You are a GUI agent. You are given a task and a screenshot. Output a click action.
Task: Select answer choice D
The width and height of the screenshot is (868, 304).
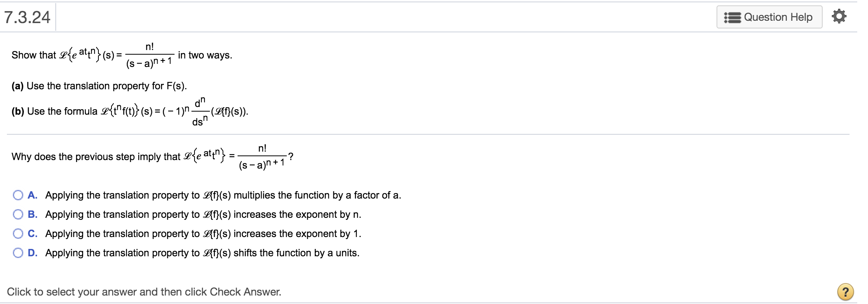point(18,253)
